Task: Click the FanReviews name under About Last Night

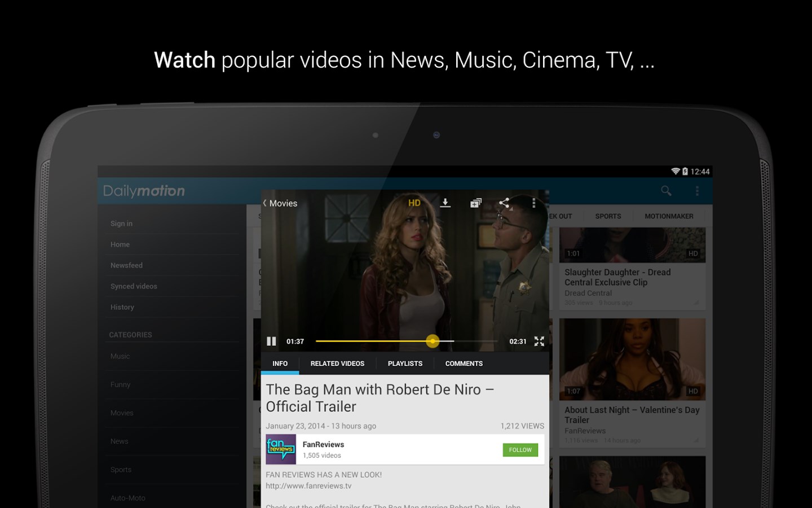Action: pyautogui.click(x=585, y=431)
